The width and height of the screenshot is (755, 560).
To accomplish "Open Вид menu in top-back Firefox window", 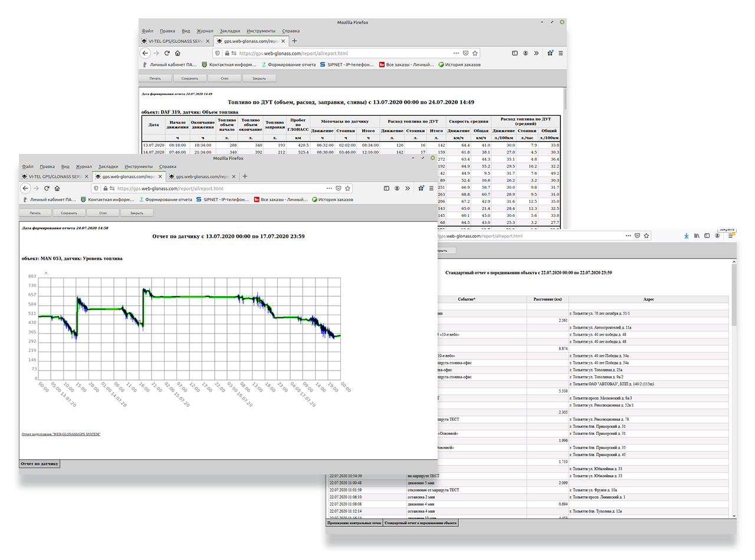I will [186, 31].
